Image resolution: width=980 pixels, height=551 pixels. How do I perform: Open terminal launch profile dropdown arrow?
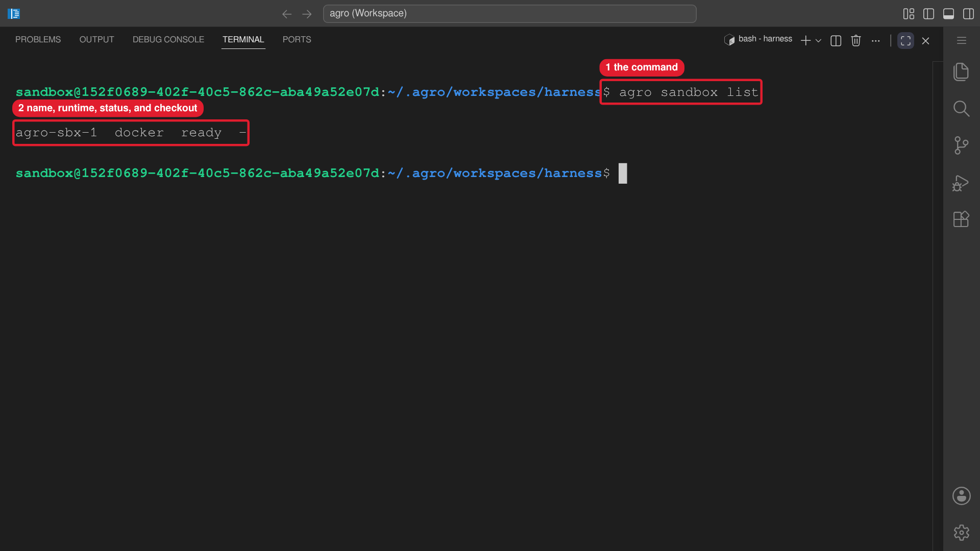click(x=818, y=41)
